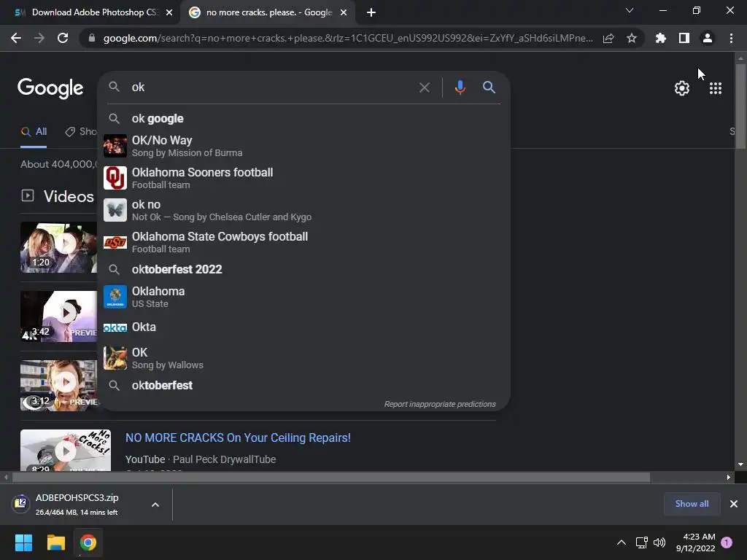747x560 pixels.
Task: Go to Google home via the logo
Action: click(x=50, y=88)
